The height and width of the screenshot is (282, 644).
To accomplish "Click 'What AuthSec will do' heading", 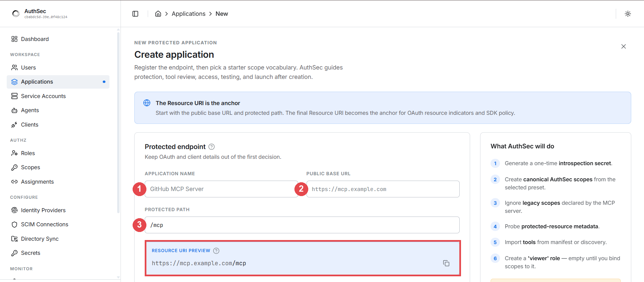I will click(x=522, y=146).
